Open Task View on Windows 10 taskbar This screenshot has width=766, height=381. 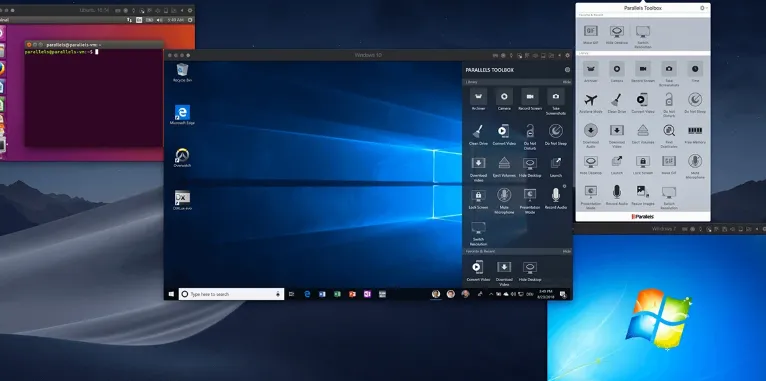pyautogui.click(x=292, y=294)
